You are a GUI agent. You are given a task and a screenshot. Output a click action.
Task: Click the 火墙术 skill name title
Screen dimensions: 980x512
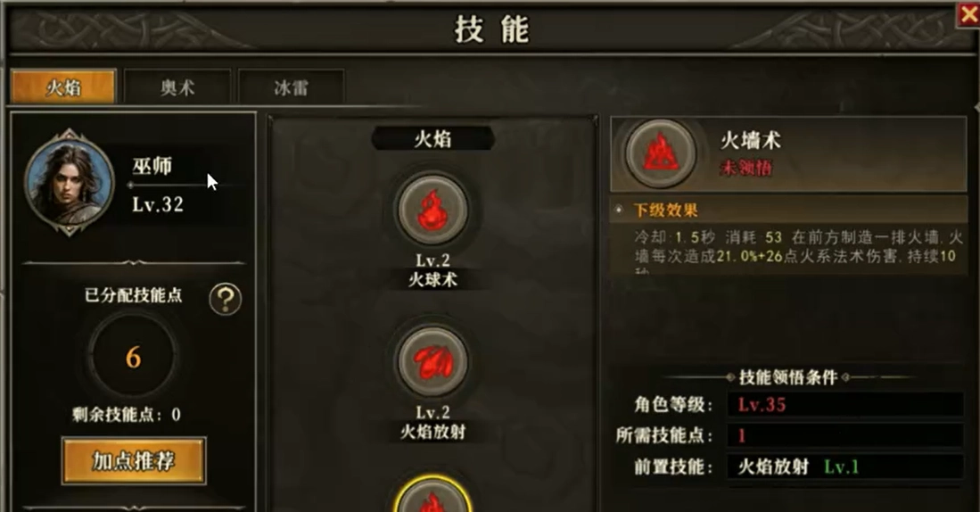tap(751, 140)
